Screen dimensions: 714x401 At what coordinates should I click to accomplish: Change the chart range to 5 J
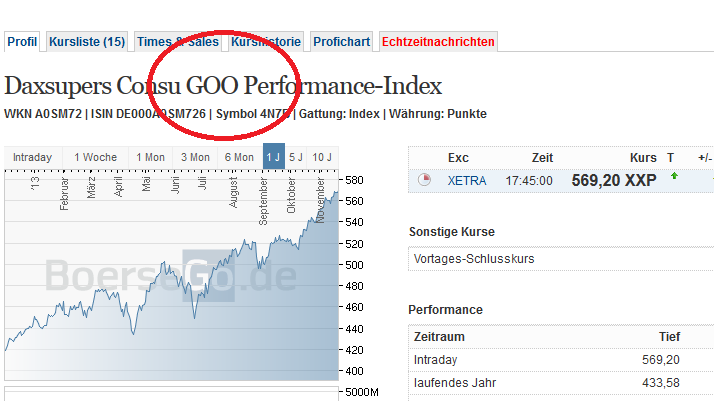pyautogui.click(x=296, y=157)
